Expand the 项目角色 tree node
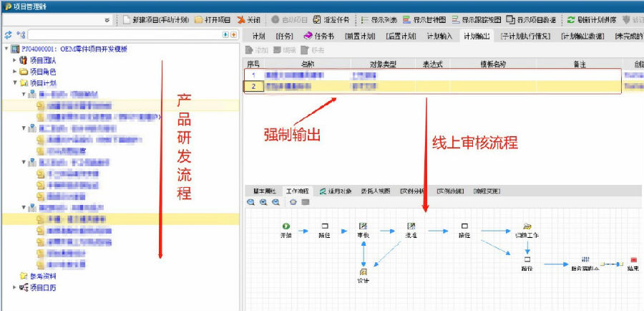Viewport: 644px width, 311px height. point(15,72)
